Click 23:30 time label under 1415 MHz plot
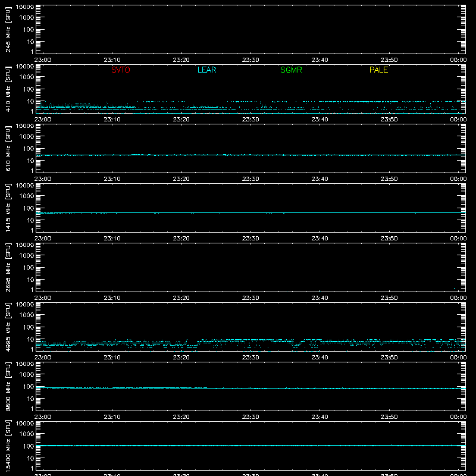476x476 pixels. click(x=250, y=239)
